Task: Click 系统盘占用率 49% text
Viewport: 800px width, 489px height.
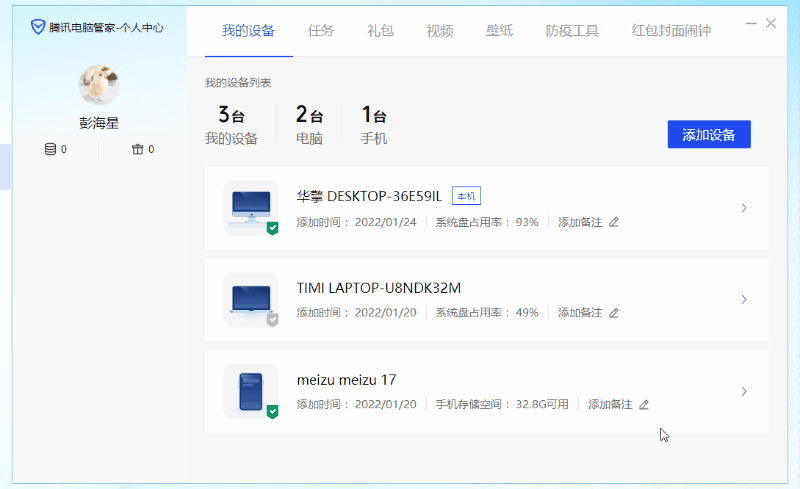Action: pos(487,313)
